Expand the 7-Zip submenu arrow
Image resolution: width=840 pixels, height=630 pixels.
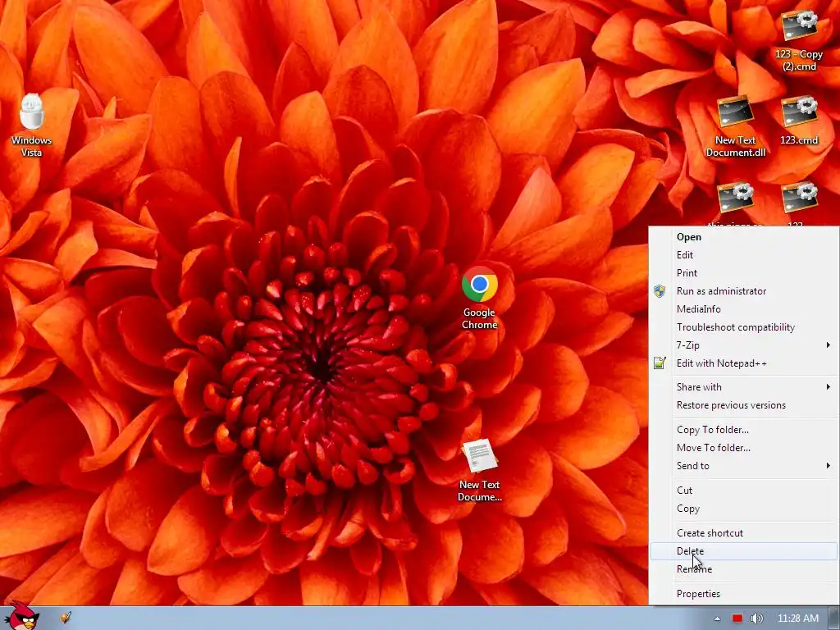[829, 345]
